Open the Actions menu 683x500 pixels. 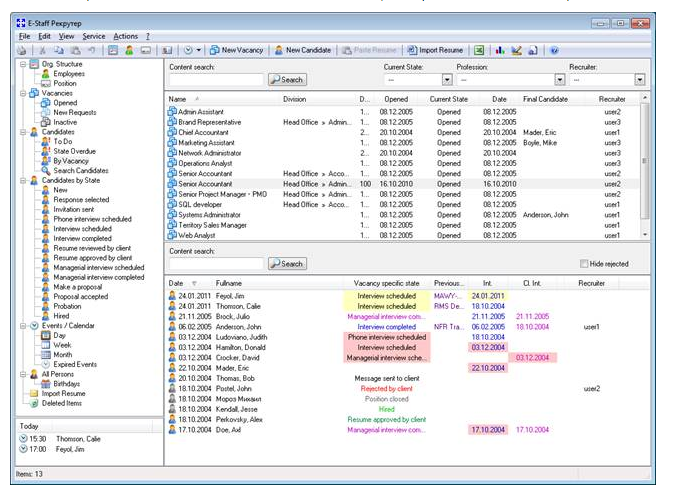pos(125,36)
